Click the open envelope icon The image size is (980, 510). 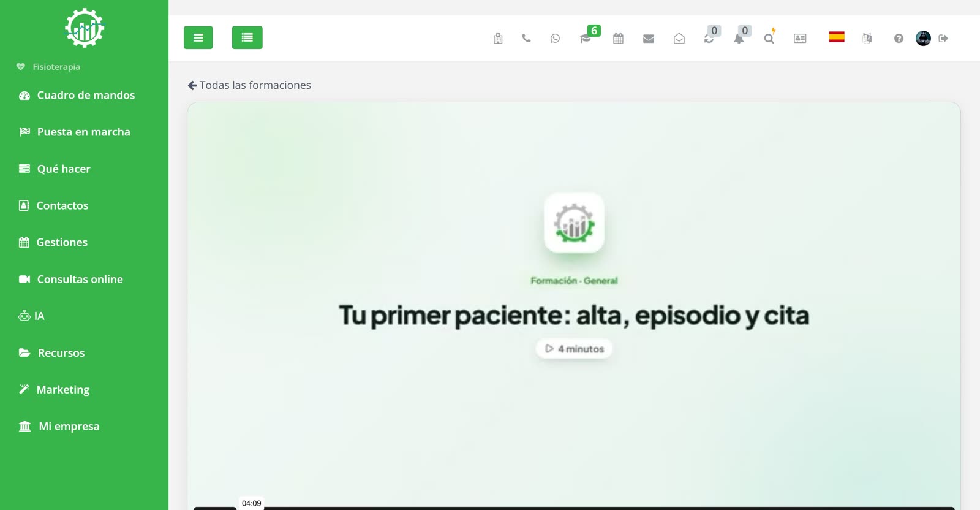pos(679,39)
